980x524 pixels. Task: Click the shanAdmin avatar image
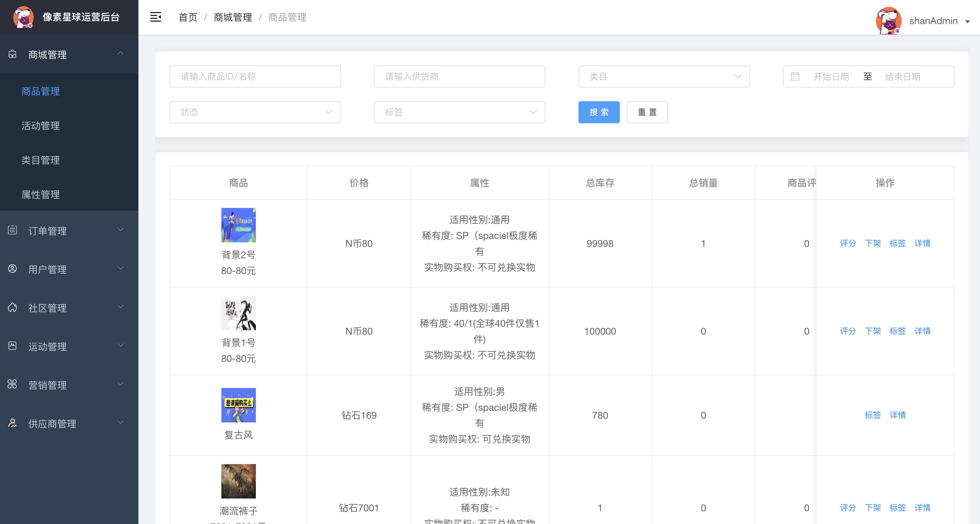(x=888, y=21)
